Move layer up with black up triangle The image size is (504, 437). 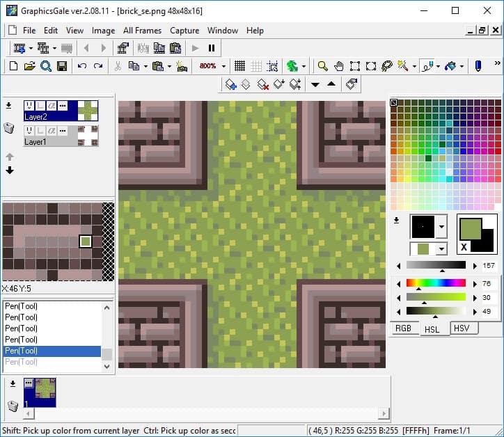[331, 84]
